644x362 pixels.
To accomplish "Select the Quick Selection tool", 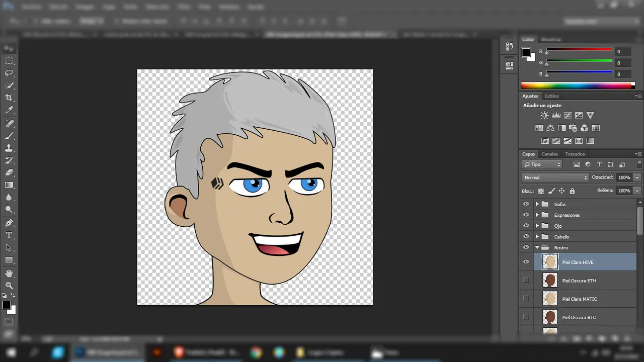I will pyautogui.click(x=9, y=85).
